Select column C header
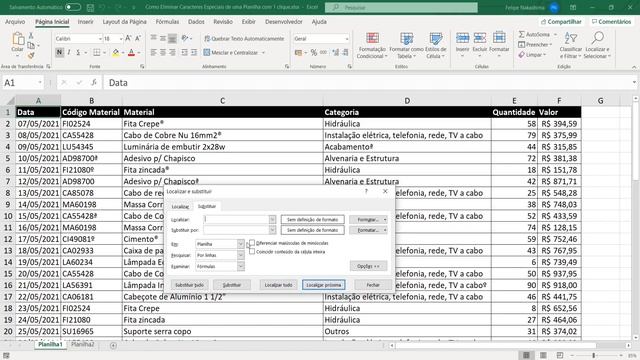This screenshot has width=640, height=360. [222, 100]
